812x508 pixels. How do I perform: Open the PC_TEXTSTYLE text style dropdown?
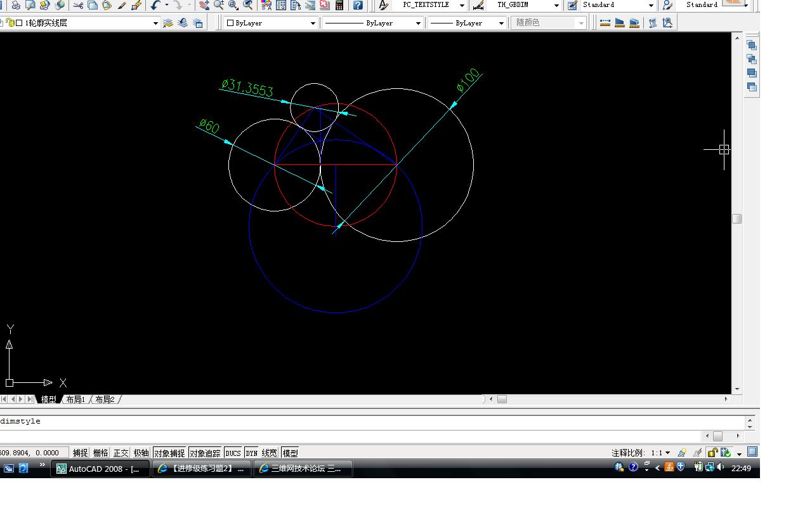pyautogui.click(x=462, y=5)
